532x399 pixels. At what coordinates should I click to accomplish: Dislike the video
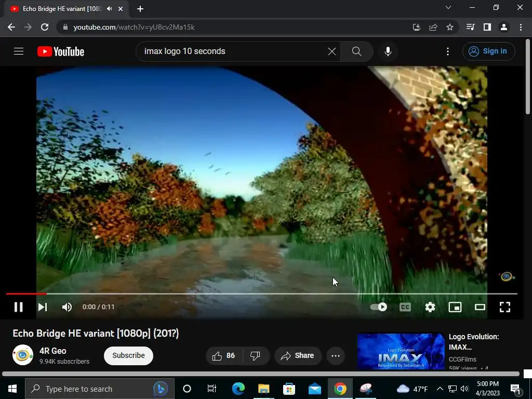pos(255,355)
